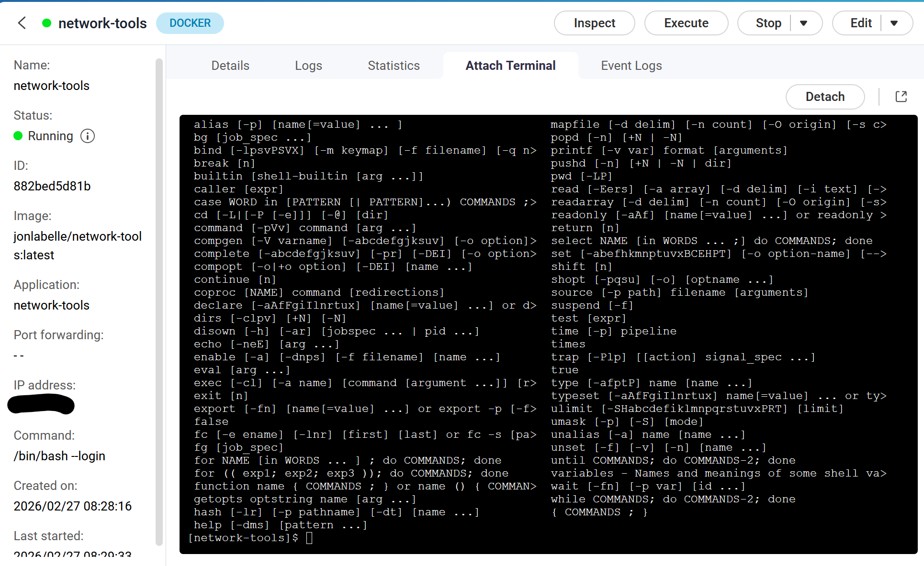Click the green container status dot
Viewport: 924px width, 566px height.
coord(46,23)
